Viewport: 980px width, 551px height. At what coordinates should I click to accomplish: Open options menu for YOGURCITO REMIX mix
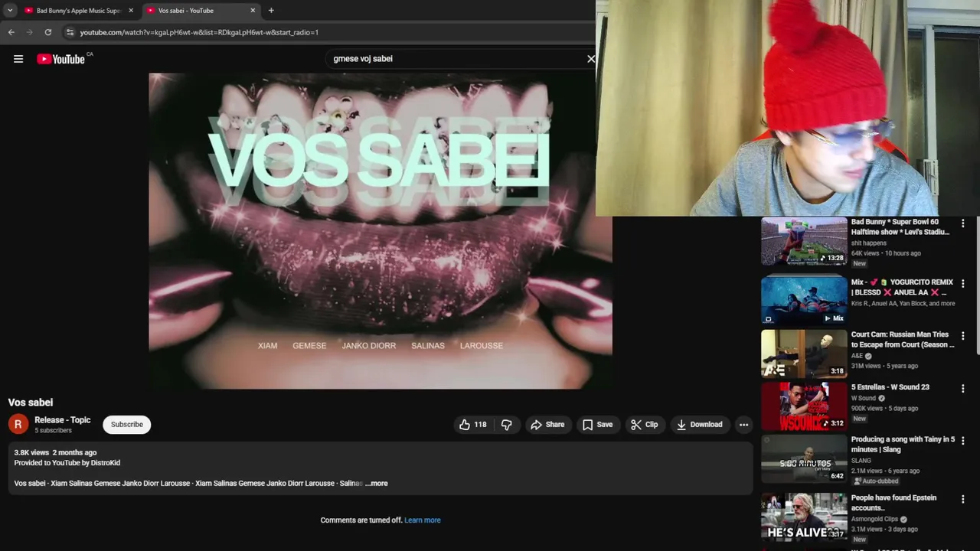(x=963, y=283)
